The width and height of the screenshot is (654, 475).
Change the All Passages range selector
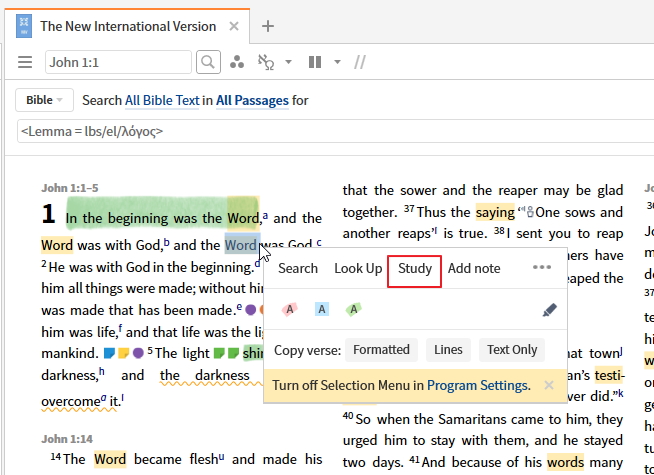[252, 101]
